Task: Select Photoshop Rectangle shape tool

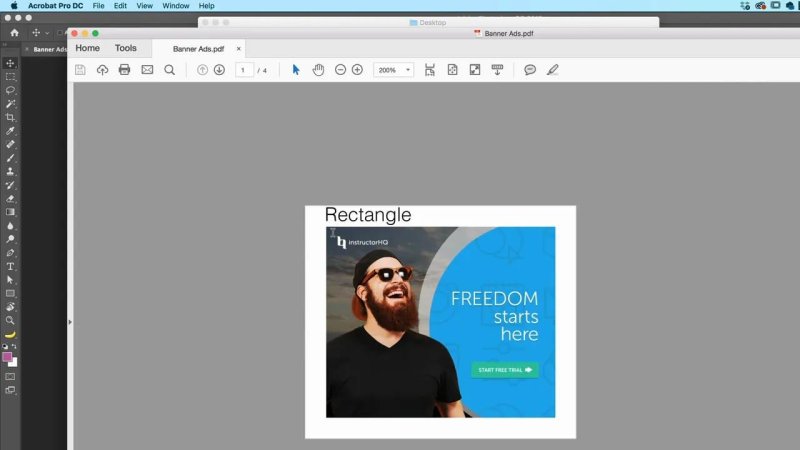Action: point(10,293)
